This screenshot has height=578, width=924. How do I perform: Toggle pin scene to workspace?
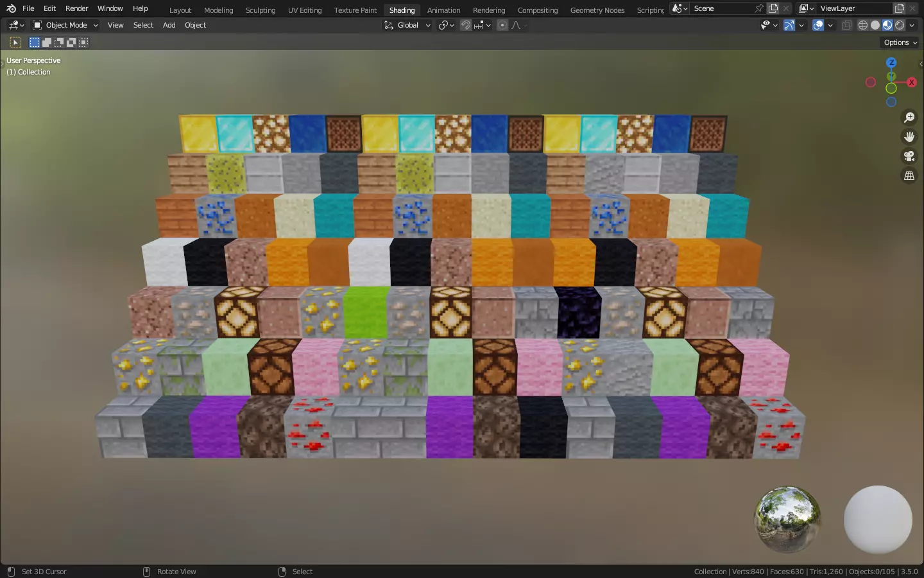pyautogui.click(x=760, y=8)
